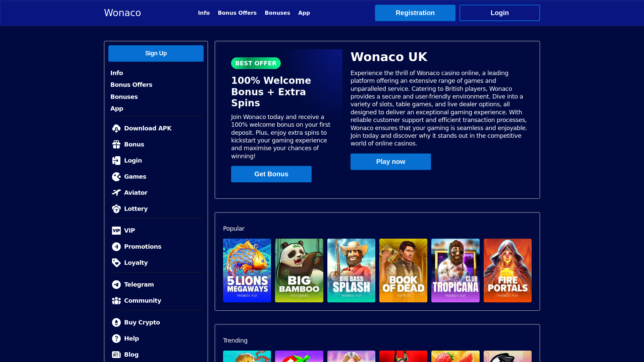This screenshot has height=362, width=644.
Task: Click the Lottery ball icon
Action: [116, 209]
